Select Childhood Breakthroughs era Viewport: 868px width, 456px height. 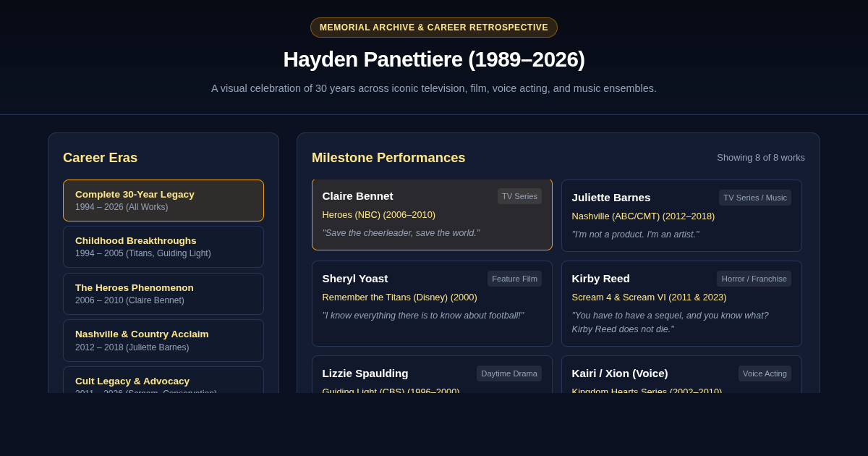[163, 247]
